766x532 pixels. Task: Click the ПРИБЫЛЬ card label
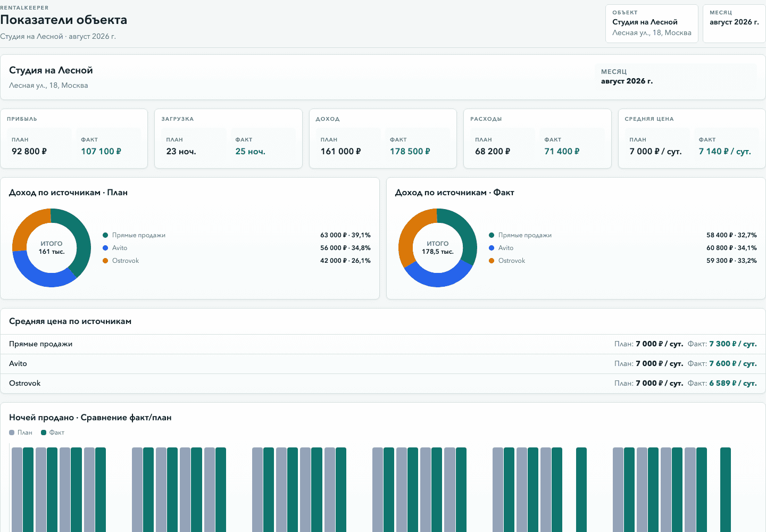click(x=22, y=119)
